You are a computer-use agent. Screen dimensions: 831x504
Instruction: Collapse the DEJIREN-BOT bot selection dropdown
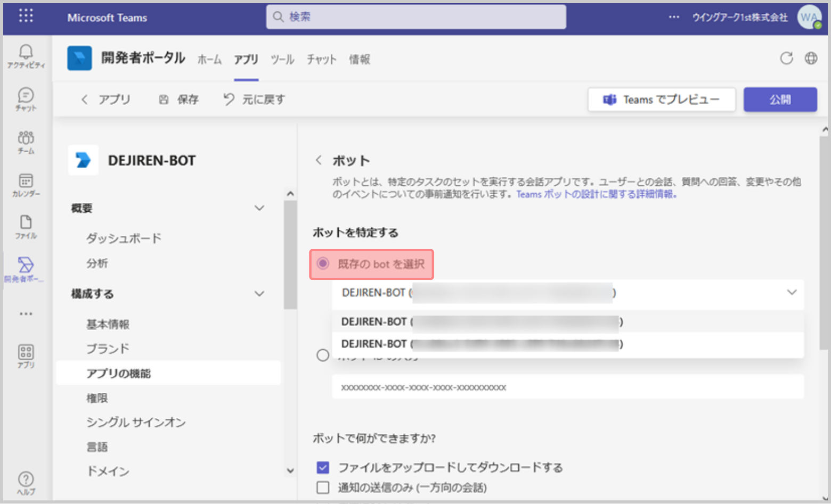(x=792, y=292)
